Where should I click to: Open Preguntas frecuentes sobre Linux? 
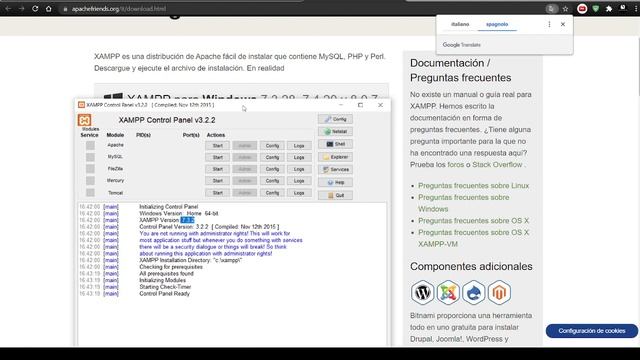[x=473, y=185]
